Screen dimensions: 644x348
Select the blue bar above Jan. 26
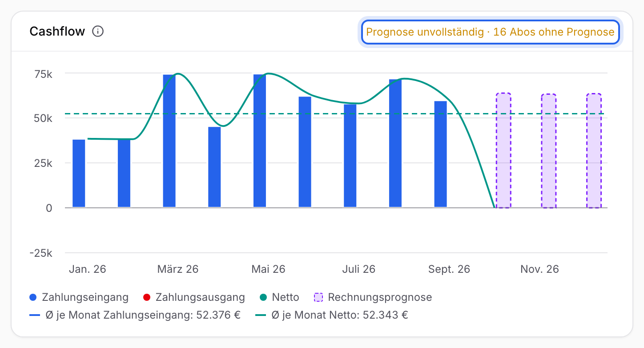(x=79, y=174)
